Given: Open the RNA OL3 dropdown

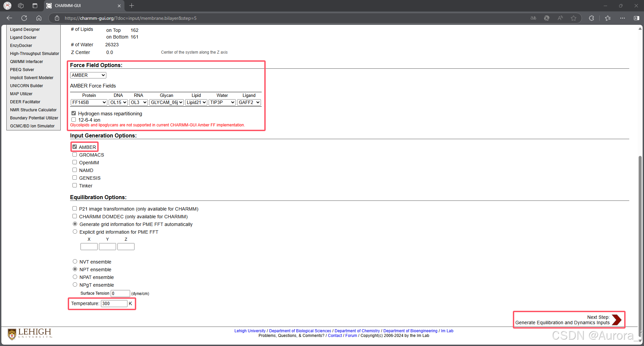Looking at the screenshot, I should (x=139, y=102).
